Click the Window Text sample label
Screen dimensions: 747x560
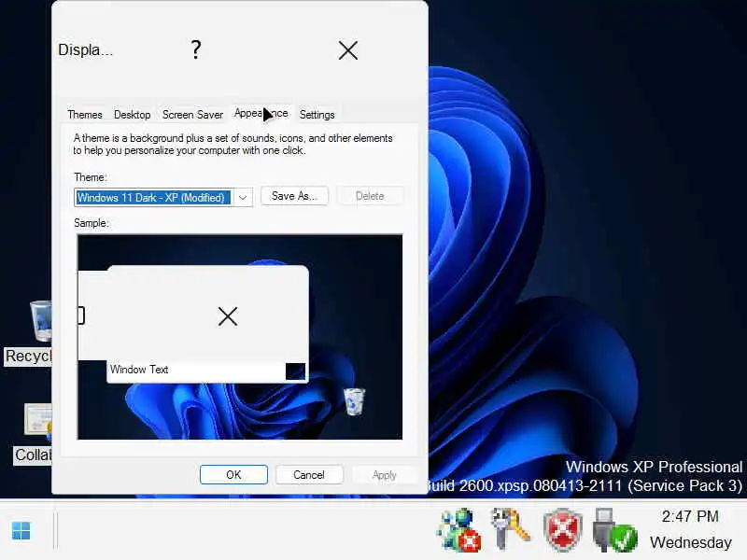(139, 370)
